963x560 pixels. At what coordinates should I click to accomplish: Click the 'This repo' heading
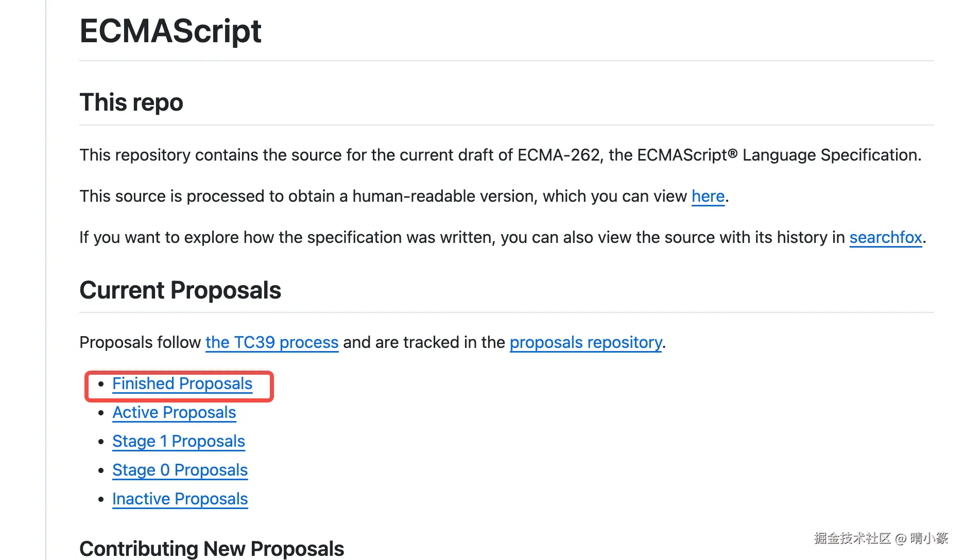[x=131, y=102]
